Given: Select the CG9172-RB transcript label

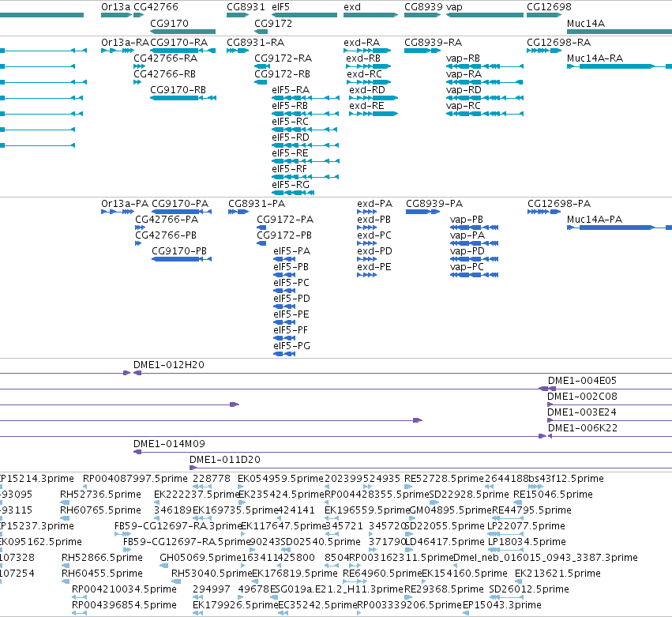Looking at the screenshot, I should click(x=283, y=73).
